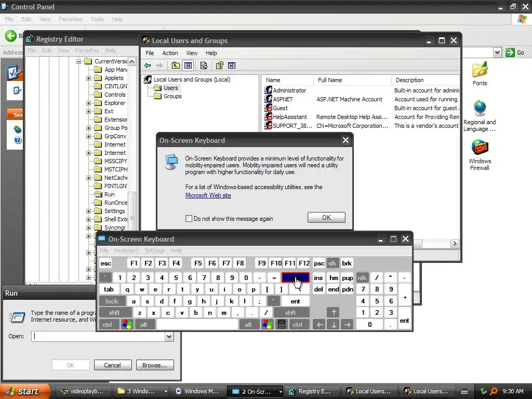Image resolution: width=532 pixels, height=399 pixels.
Task: Open Favorites menu in Control Panel
Action: 70,19
